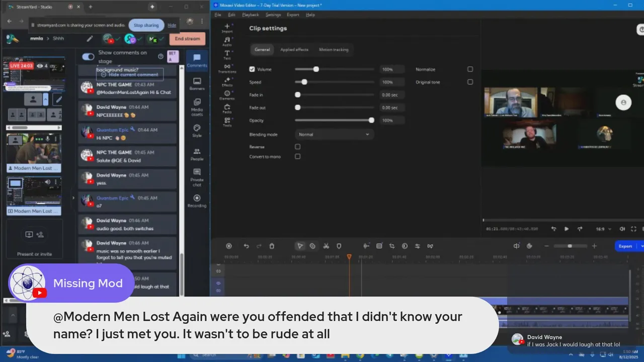Screen dimensions: 644x362
Task: Check the Reverse checkbox
Action: (297, 147)
